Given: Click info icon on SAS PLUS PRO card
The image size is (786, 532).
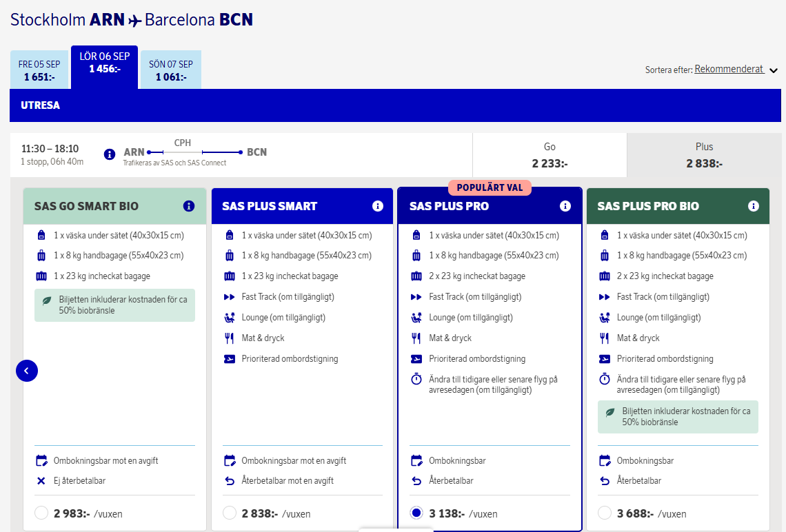Looking at the screenshot, I should (565, 206).
